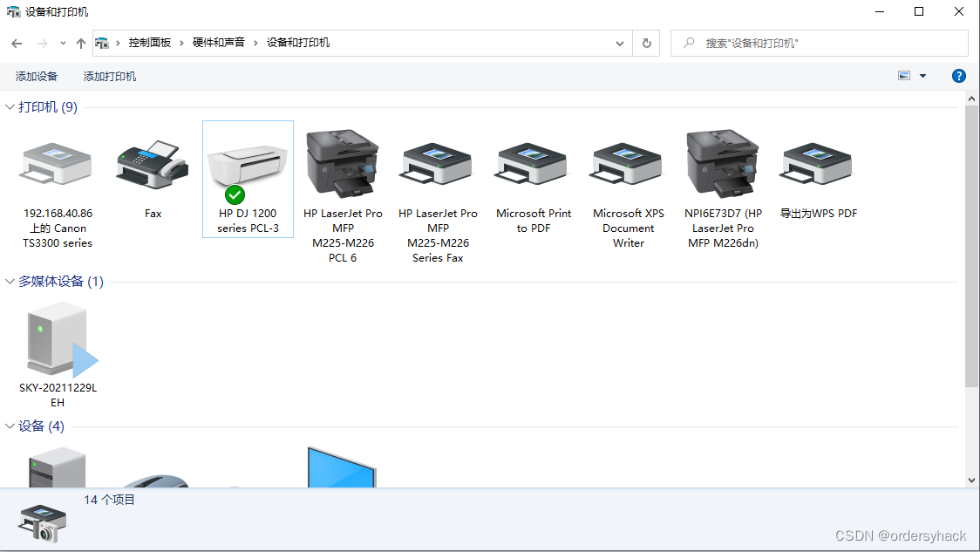Open the recent locations dropdown arrow
This screenshot has height=552, width=980.
[x=63, y=43]
